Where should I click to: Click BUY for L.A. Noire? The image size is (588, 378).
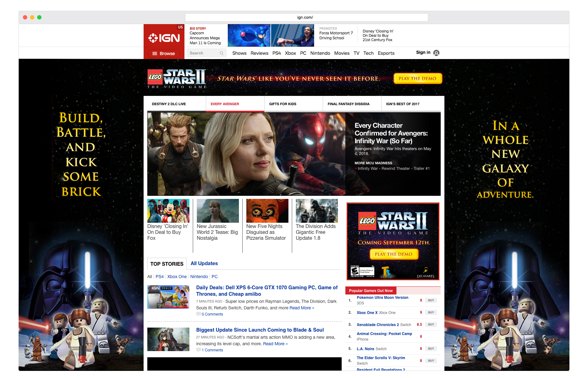[431, 349]
